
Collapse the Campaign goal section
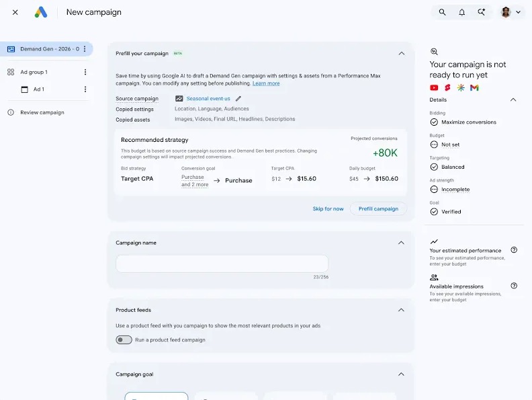[x=401, y=374]
